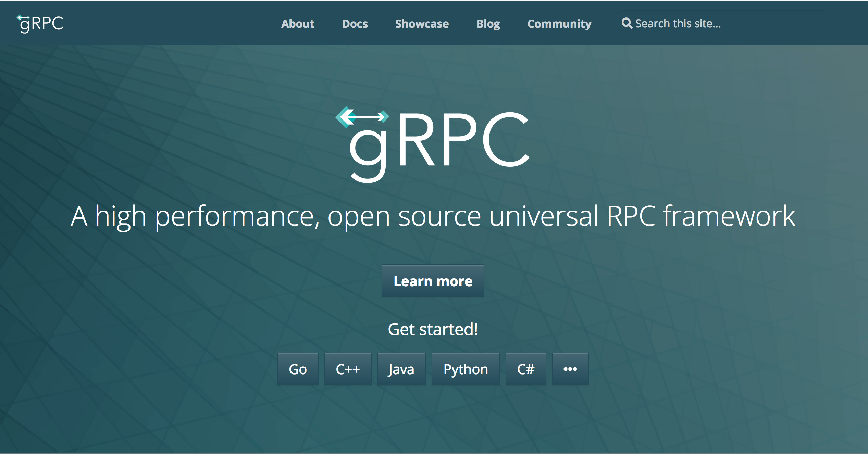This screenshot has width=868, height=456.
Task: Choose the Go quick start button
Action: coord(297,369)
